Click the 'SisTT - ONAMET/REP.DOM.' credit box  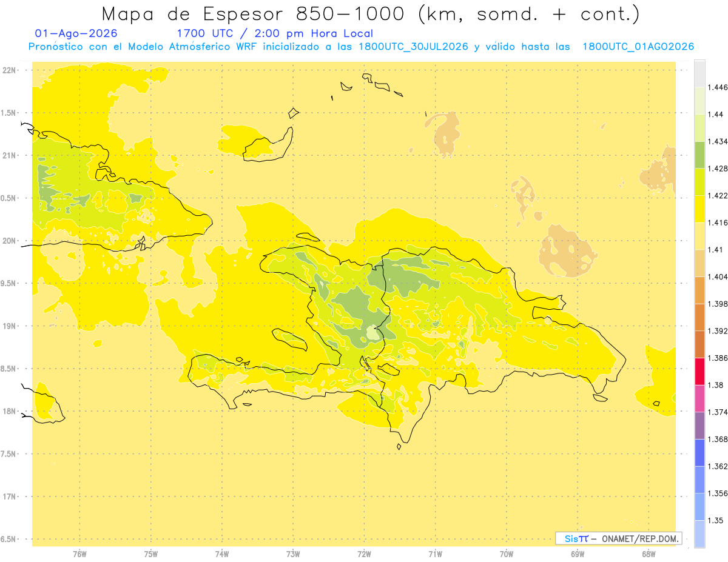[x=619, y=538]
